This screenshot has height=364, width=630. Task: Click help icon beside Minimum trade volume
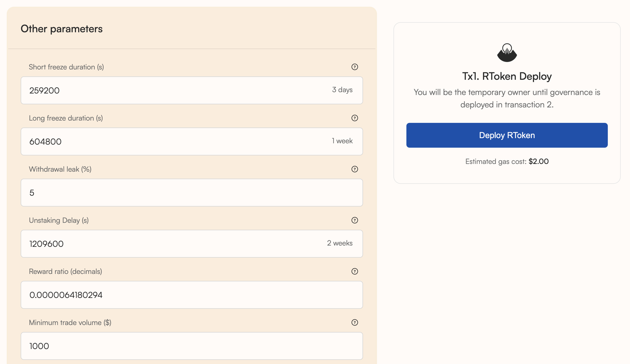(354, 323)
